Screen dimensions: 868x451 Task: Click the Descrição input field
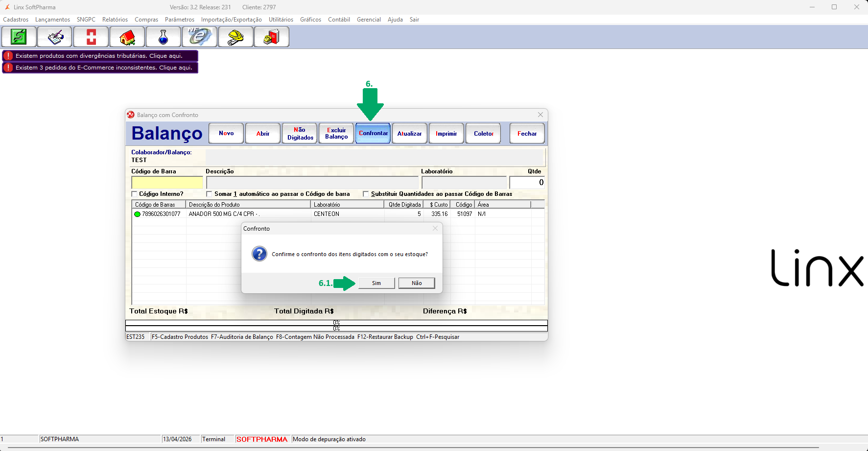click(312, 183)
